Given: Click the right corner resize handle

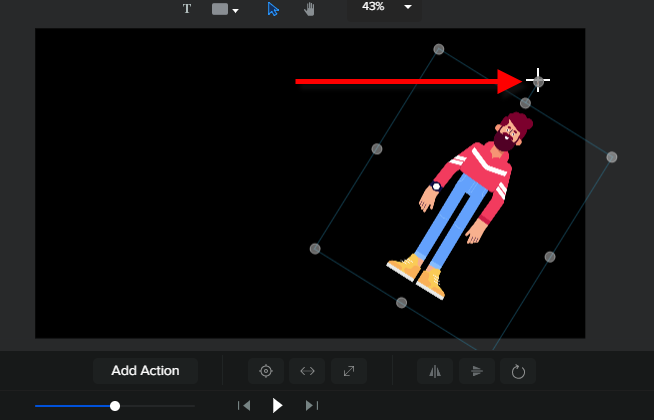Looking at the screenshot, I should point(611,157).
